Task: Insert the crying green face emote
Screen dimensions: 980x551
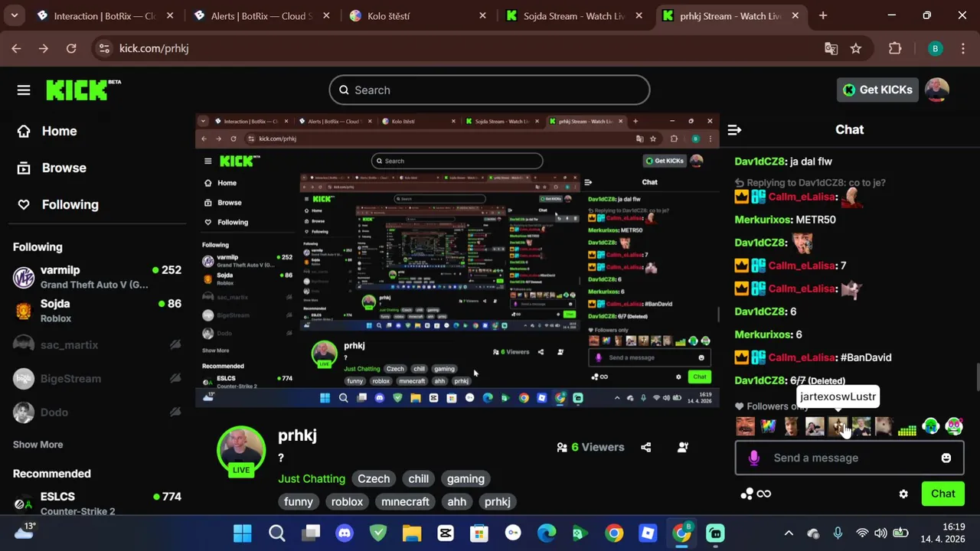Action: (x=931, y=426)
